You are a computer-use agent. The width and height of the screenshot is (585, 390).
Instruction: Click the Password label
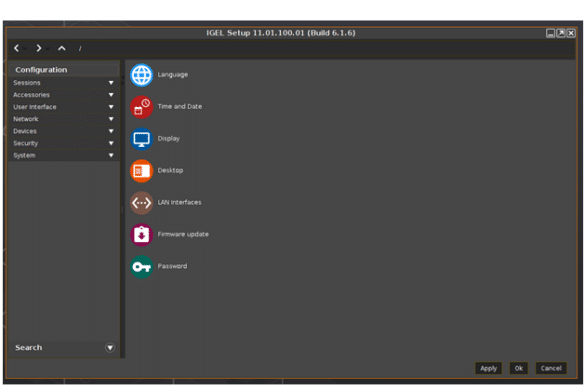click(x=172, y=266)
